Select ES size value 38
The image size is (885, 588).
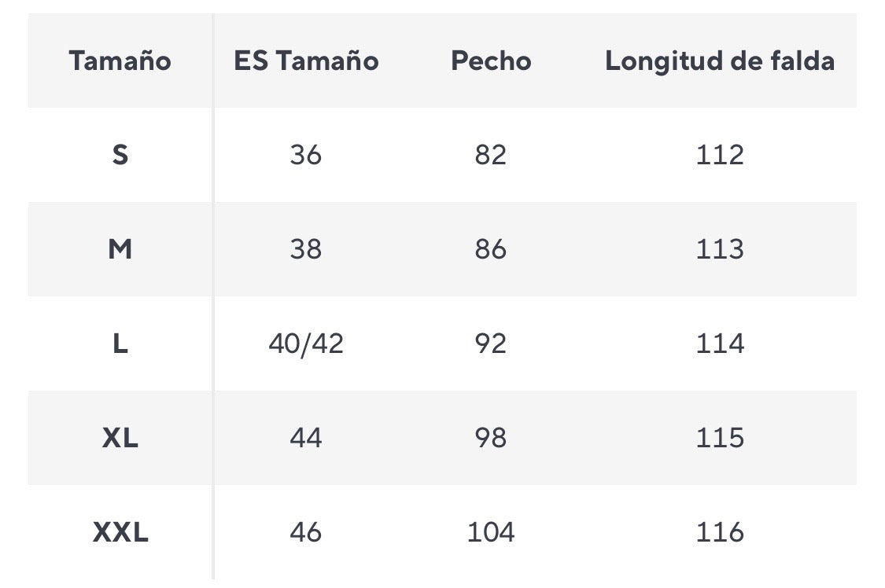coord(306,249)
